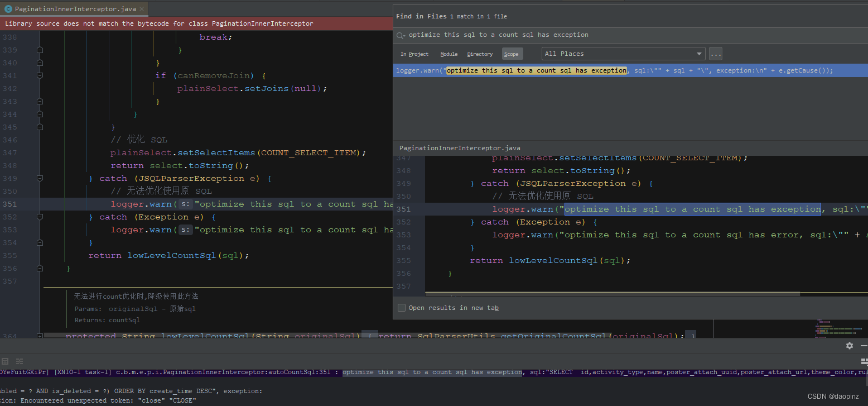Collapse the Exception catch fold at line 352
868x406 pixels.
pyautogui.click(x=40, y=217)
